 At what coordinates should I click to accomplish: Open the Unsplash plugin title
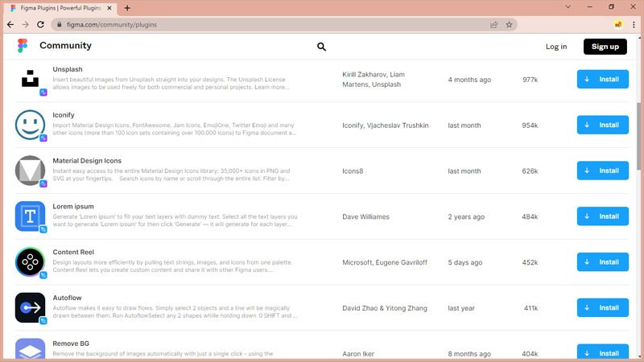(68, 69)
